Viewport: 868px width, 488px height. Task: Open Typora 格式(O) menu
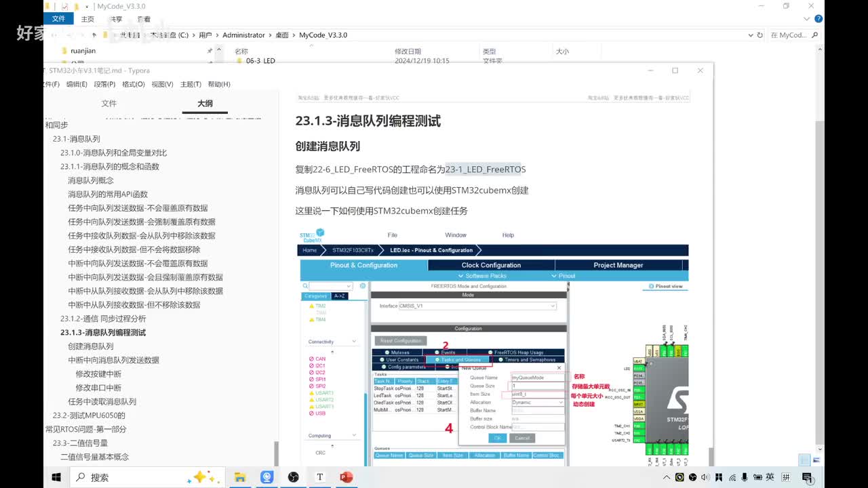134,84
